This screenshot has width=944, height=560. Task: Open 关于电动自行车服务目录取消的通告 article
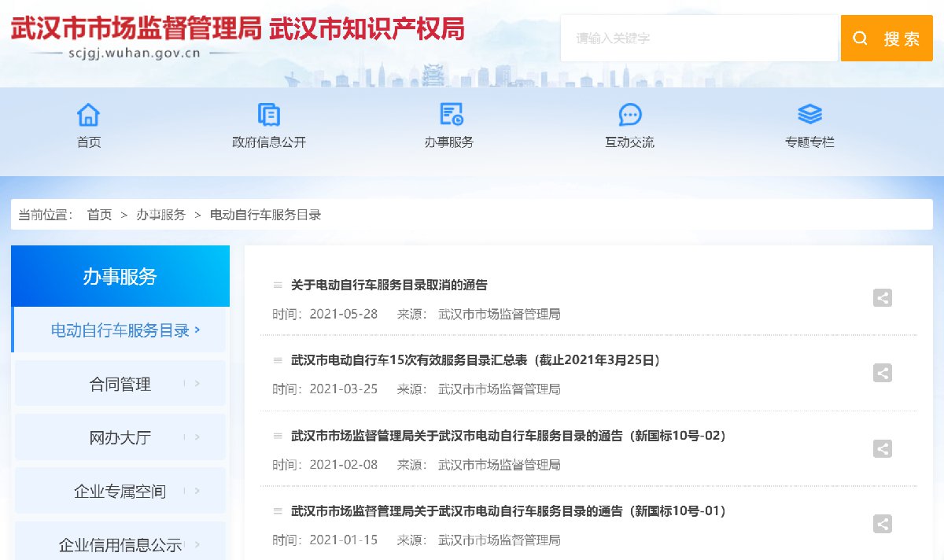tap(389, 285)
